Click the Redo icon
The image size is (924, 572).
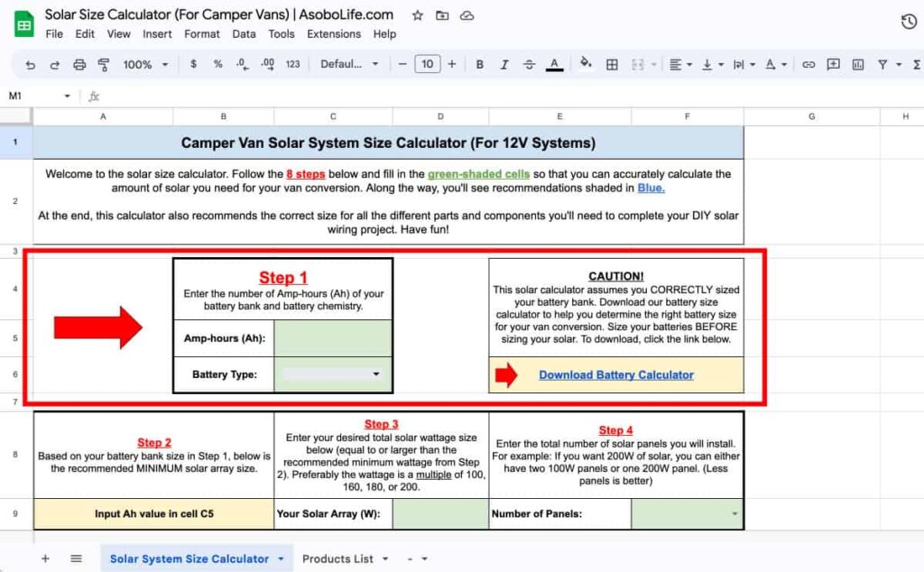(x=54, y=65)
